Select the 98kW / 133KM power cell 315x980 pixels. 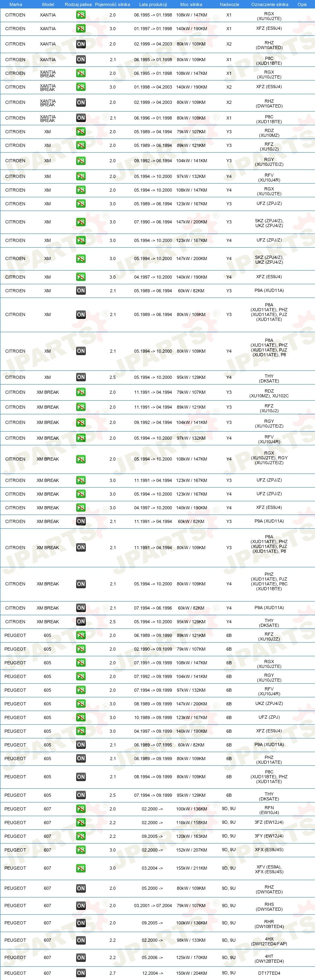click(191, 940)
